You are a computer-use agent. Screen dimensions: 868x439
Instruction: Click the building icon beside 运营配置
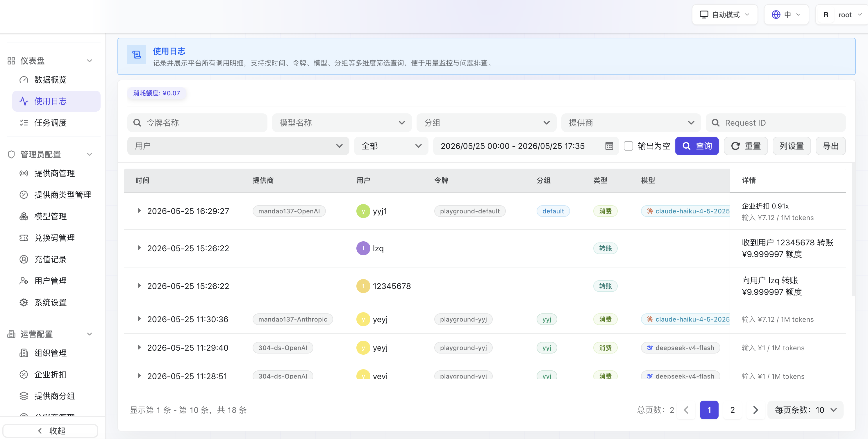point(11,334)
